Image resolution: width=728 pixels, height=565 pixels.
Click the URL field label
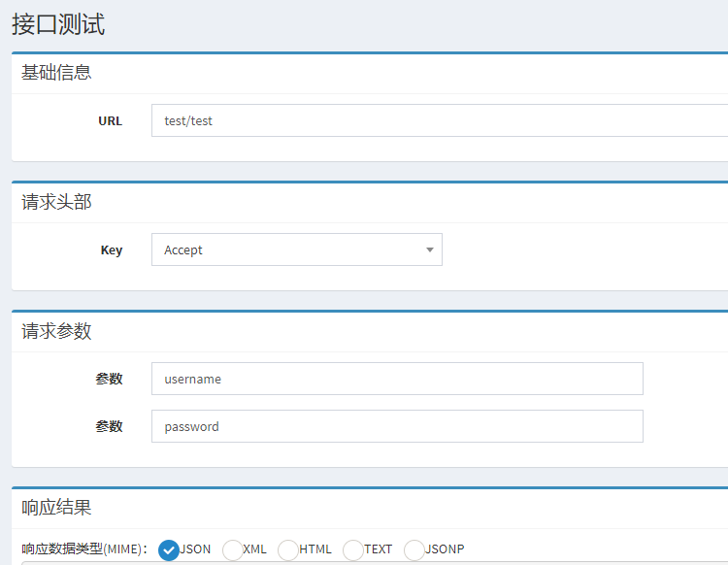pos(110,121)
